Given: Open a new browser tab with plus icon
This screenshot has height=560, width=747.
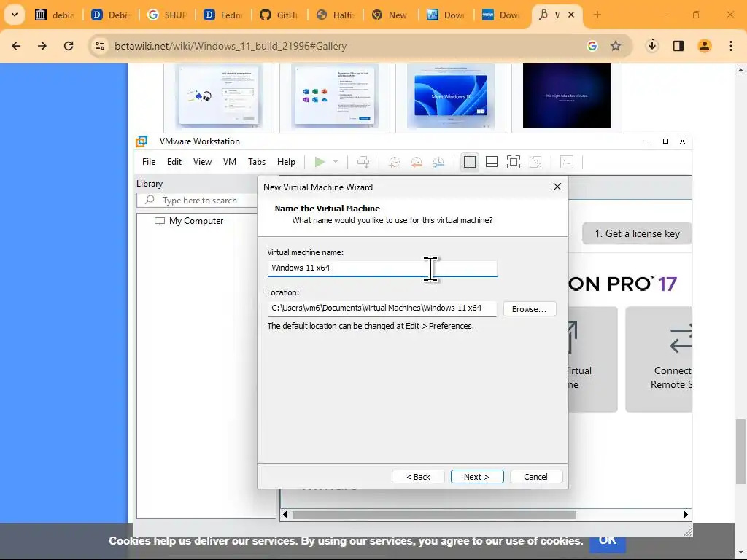Looking at the screenshot, I should (597, 15).
